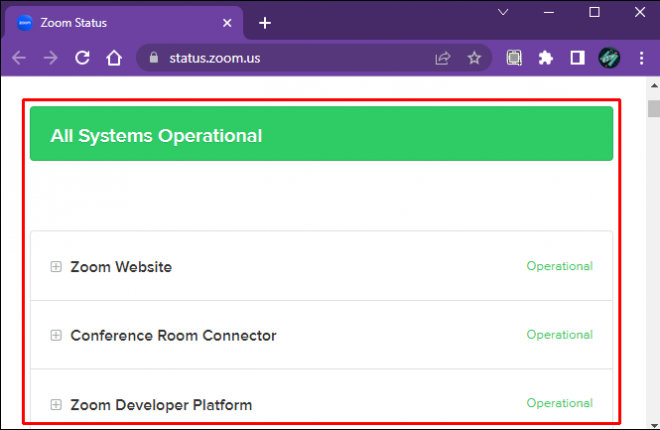Open the Chrome three-dot menu
660x430 pixels.
click(x=642, y=58)
